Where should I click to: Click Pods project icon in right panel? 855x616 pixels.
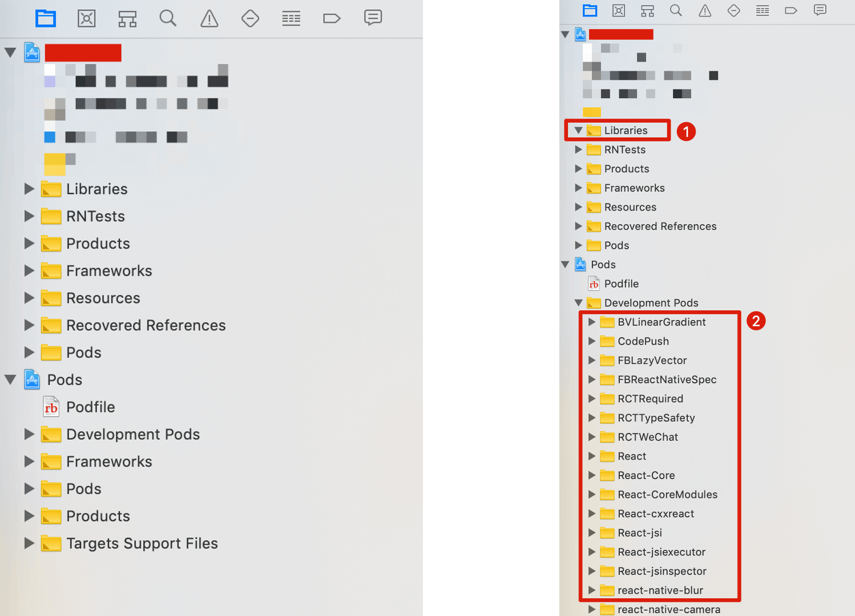click(x=580, y=265)
